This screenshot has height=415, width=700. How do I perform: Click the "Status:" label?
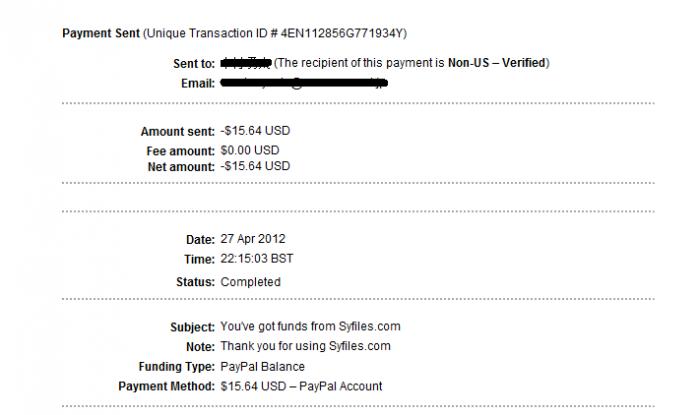point(194,282)
